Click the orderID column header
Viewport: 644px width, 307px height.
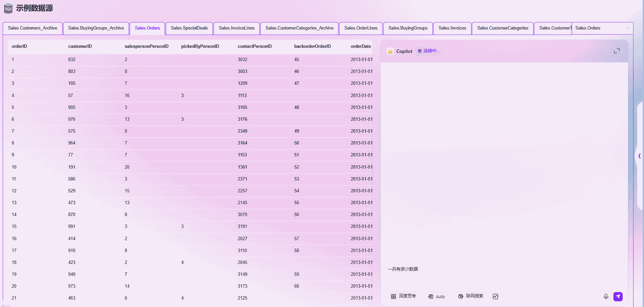click(x=19, y=46)
